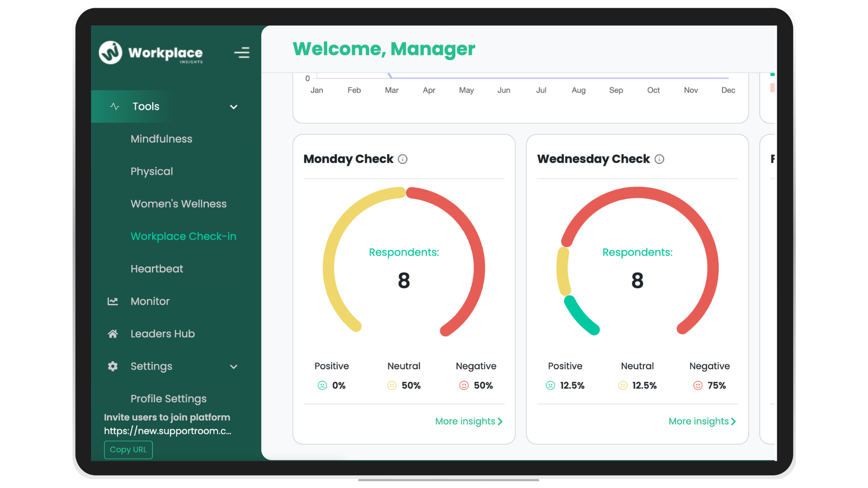Collapse the Tools menu chevron
The height and width of the screenshot is (488, 868).
pyautogui.click(x=234, y=107)
